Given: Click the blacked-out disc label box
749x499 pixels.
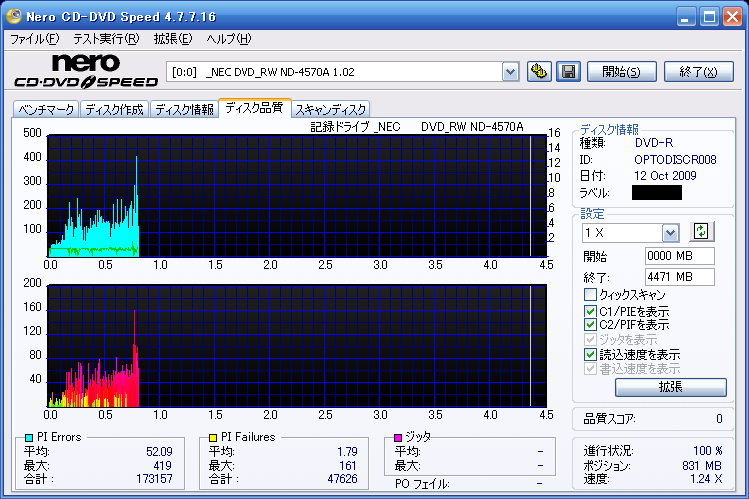Looking at the screenshot, I should 657,192.
